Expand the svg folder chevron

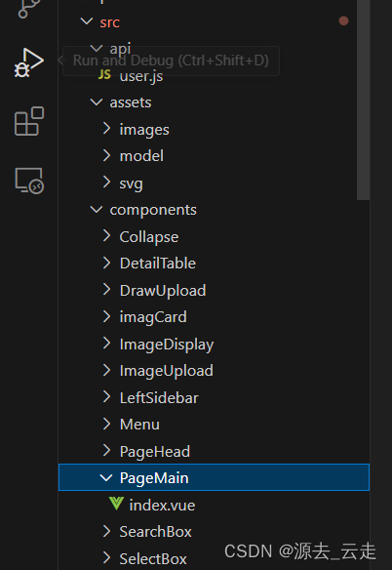coord(106,182)
